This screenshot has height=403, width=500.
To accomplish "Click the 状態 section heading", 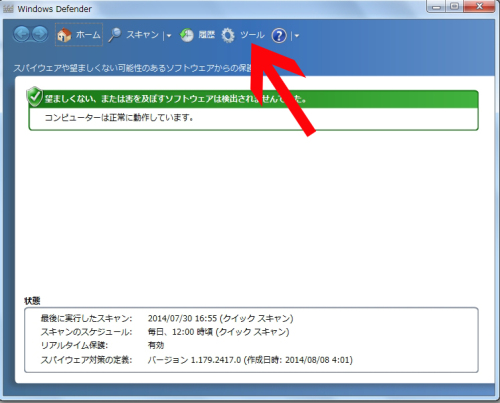I will click(32, 301).
